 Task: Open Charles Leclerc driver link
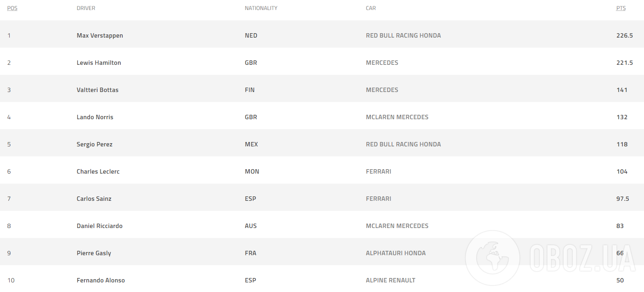coord(98,172)
